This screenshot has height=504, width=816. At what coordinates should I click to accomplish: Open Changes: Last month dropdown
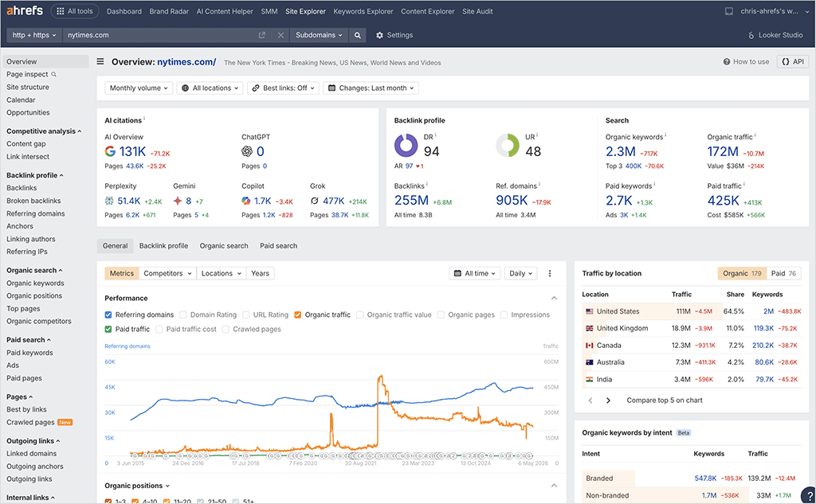[x=371, y=88]
